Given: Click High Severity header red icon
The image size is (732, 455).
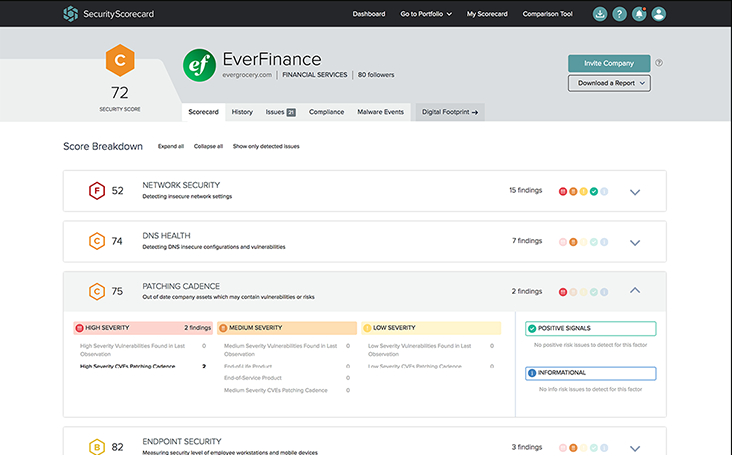Looking at the screenshot, I should point(79,328).
